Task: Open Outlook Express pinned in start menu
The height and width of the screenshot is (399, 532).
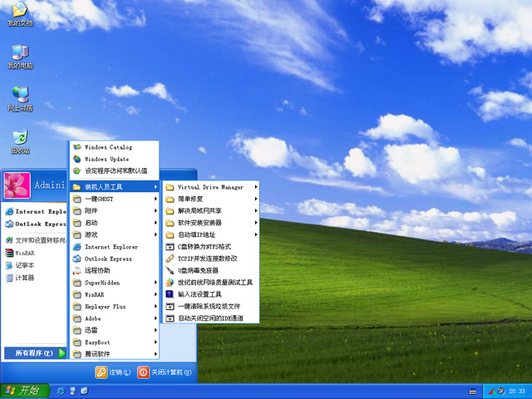Action: click(x=35, y=224)
